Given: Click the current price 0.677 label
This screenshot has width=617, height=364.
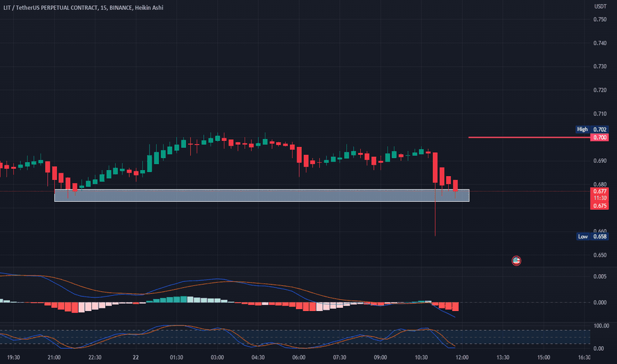Looking at the screenshot, I should pos(599,192).
